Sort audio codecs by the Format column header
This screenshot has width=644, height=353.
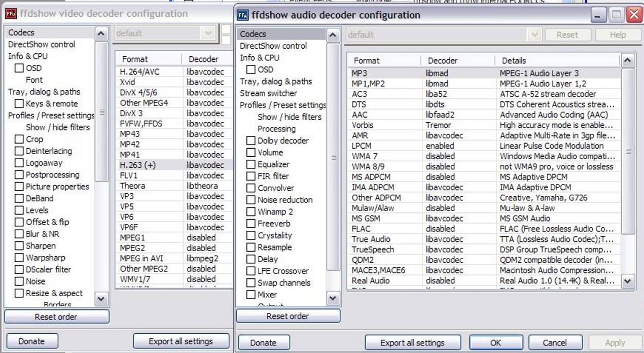[384, 61]
